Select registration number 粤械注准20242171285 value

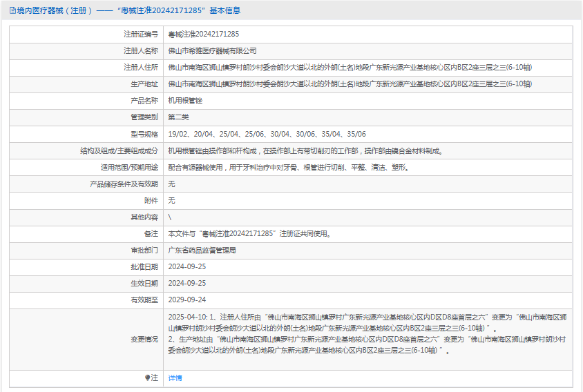(x=204, y=35)
